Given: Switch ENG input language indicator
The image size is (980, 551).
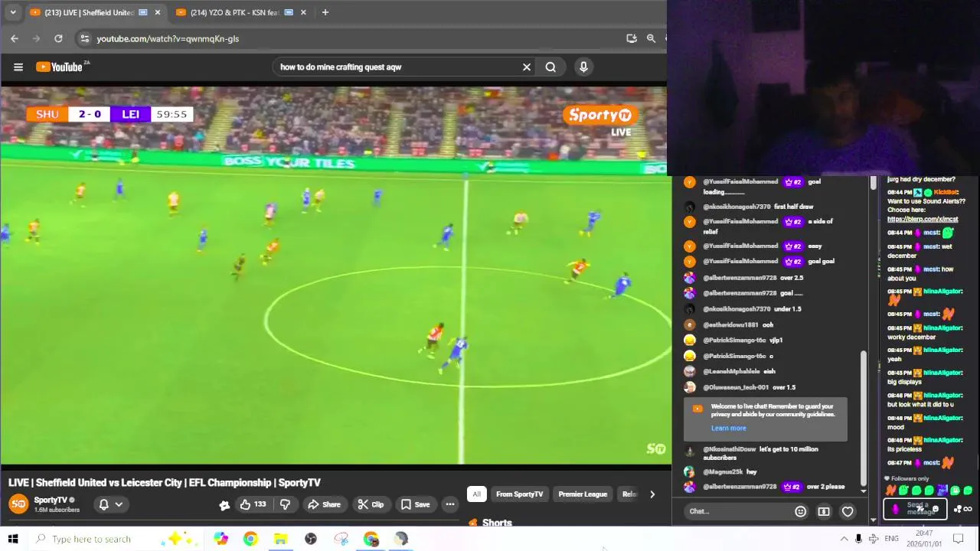Looking at the screenshot, I should [x=891, y=539].
